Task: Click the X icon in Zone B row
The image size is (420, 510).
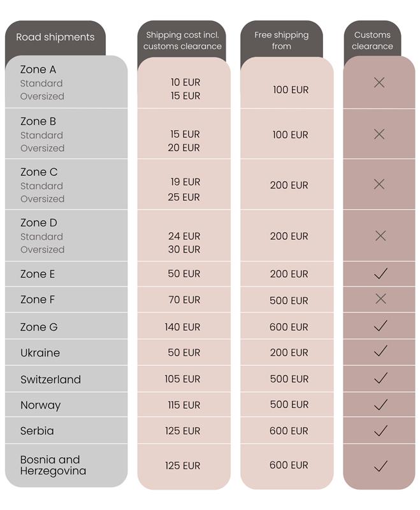Action: 379,135
